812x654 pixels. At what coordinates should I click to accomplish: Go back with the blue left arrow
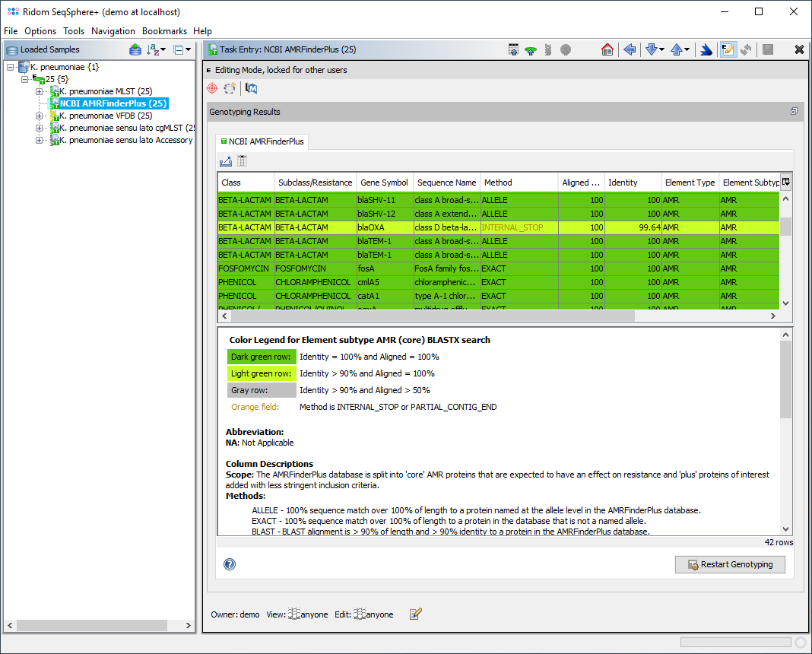pos(630,49)
